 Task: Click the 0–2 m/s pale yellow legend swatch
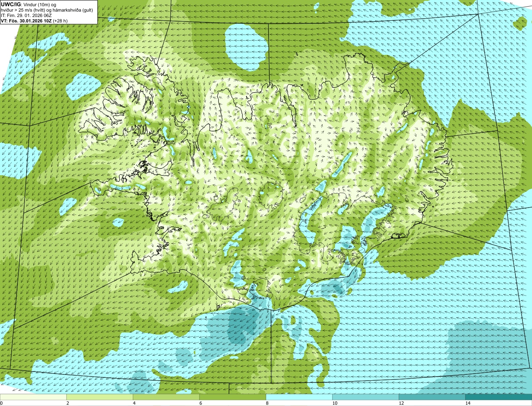coord(33,397)
